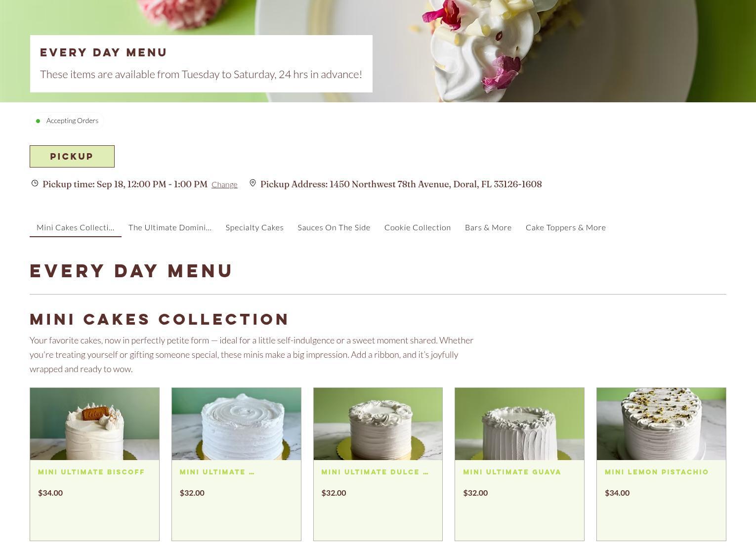Click the Mini Lemon Pistachio title
This screenshot has width=756, height=552.
[657, 472]
